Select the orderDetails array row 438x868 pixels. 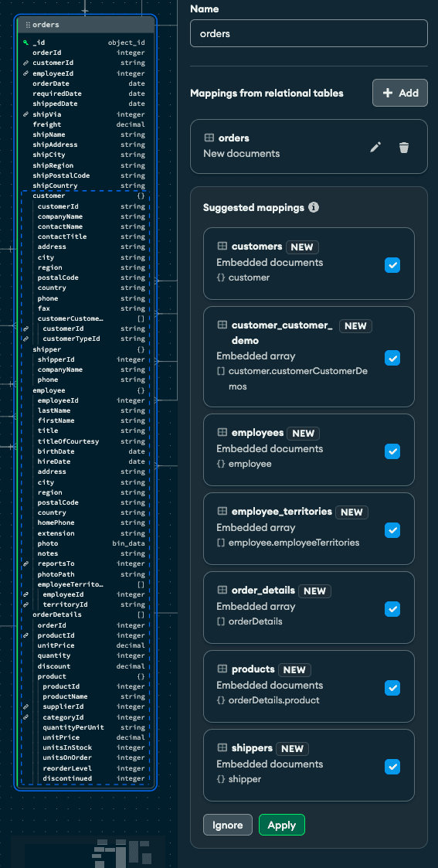[x=86, y=614]
